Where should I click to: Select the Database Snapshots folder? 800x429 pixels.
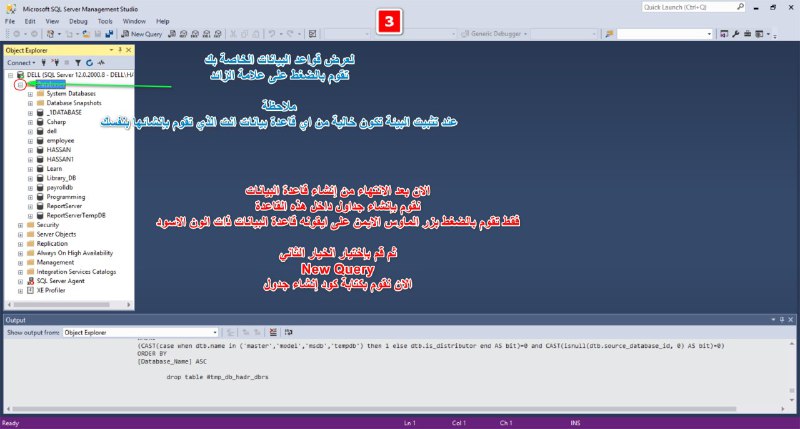click(74, 103)
